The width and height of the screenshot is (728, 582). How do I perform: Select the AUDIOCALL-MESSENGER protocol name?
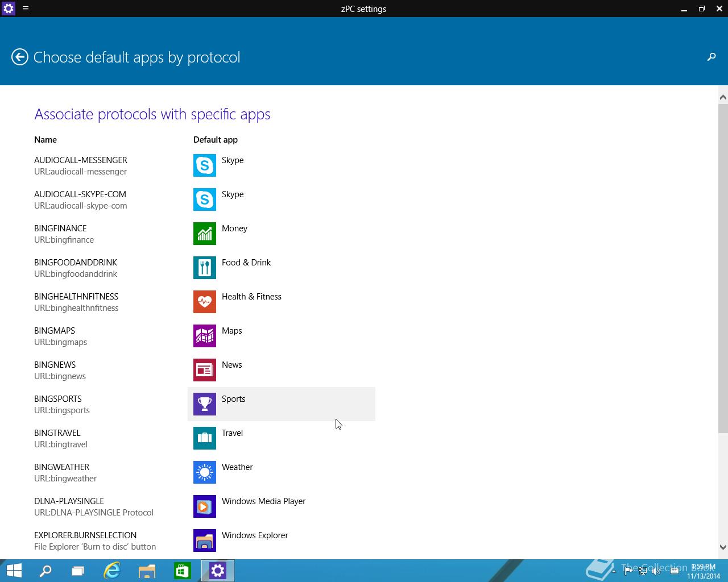click(81, 160)
